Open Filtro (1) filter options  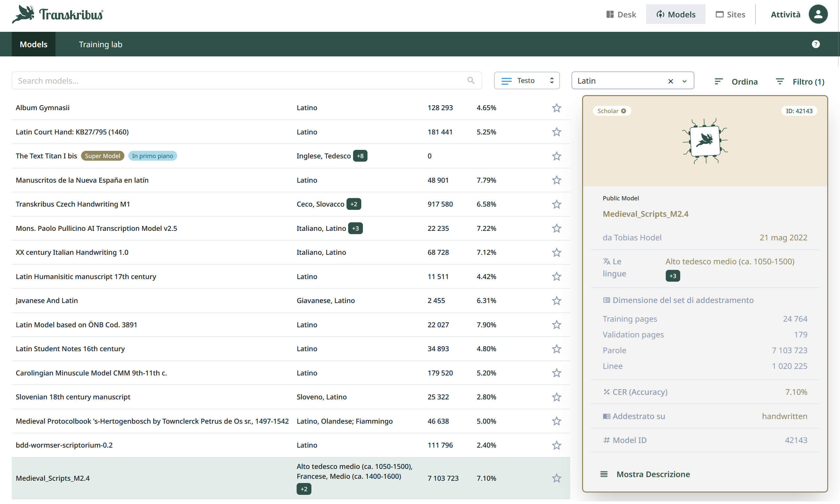pos(800,82)
